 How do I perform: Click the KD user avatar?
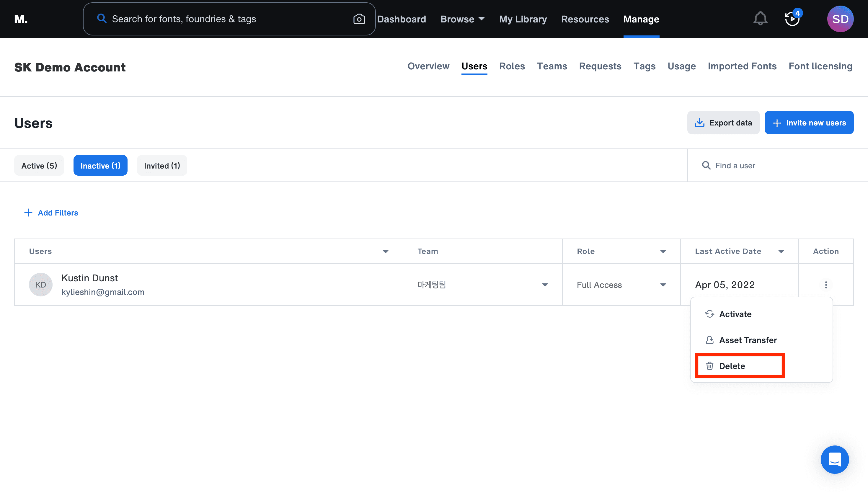click(41, 285)
